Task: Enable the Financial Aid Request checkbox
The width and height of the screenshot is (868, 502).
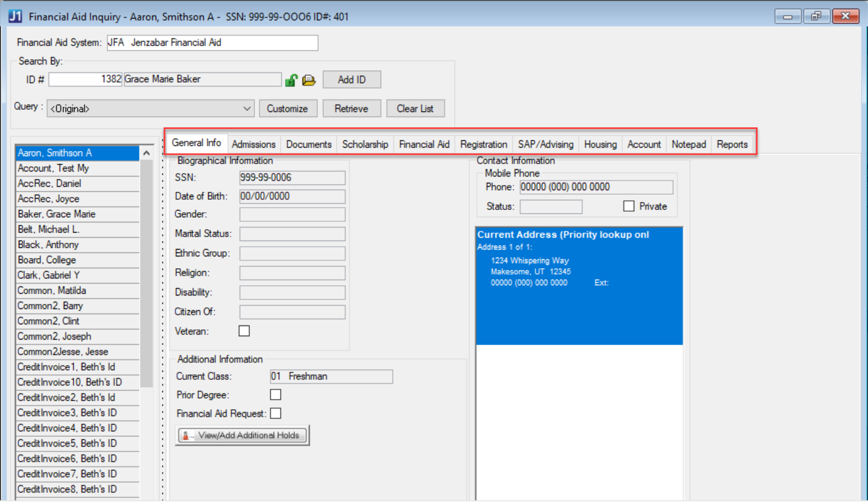Action: 276,414
